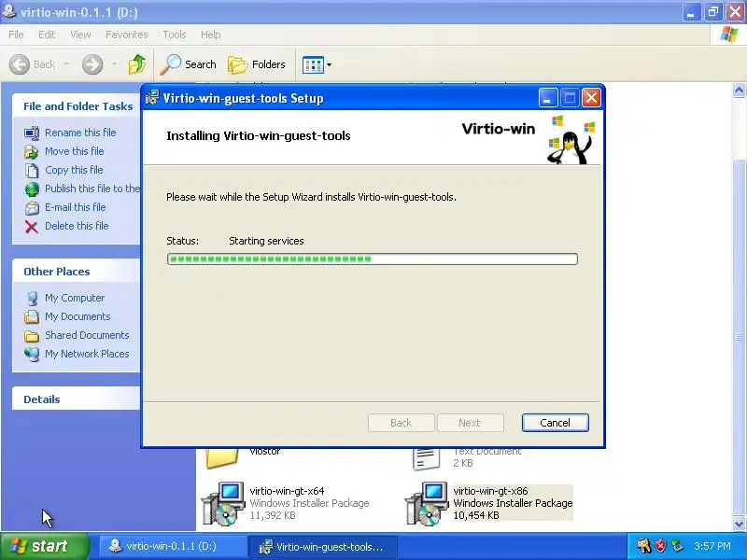
Task: Click the leftmost notification tray icon
Action: (644, 546)
